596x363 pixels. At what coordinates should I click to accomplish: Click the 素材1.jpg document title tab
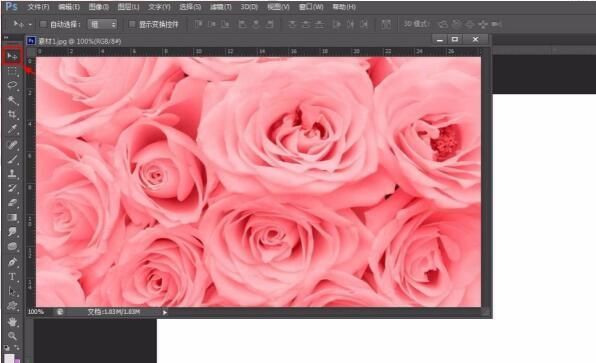[79, 41]
